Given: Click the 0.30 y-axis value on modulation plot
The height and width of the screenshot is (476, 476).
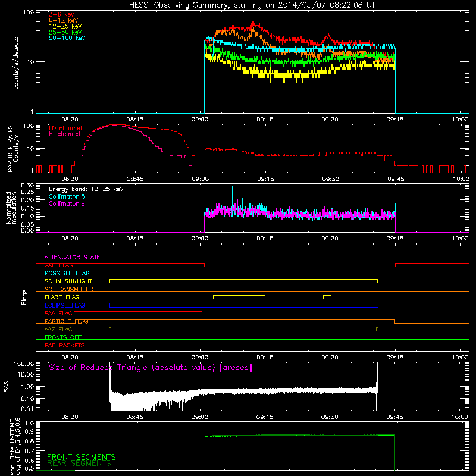Looking at the screenshot, I should coord(27,186).
